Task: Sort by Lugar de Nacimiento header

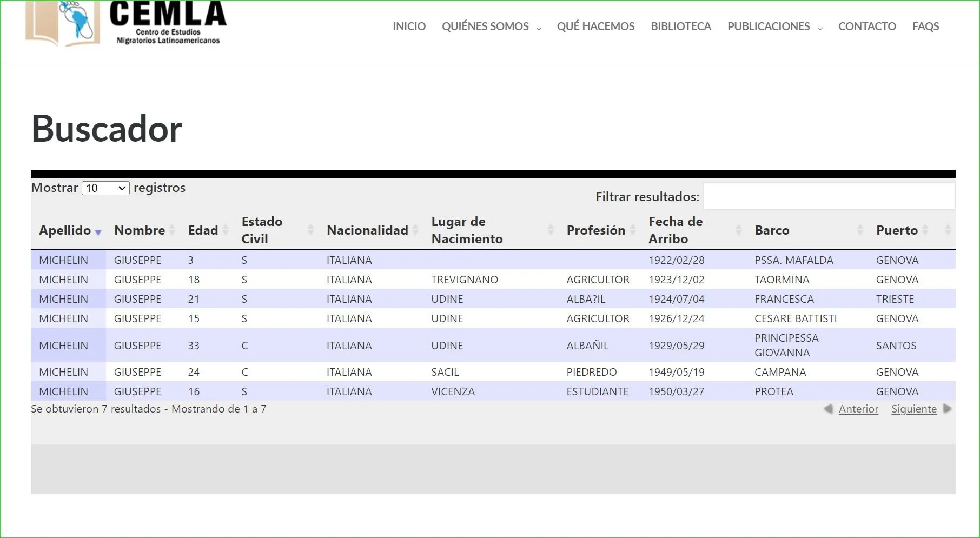Action: tap(467, 230)
